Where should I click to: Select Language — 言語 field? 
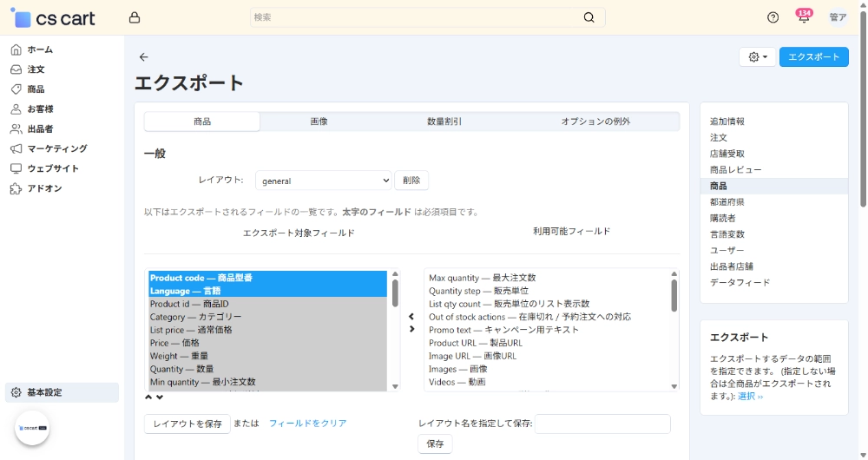point(268,291)
